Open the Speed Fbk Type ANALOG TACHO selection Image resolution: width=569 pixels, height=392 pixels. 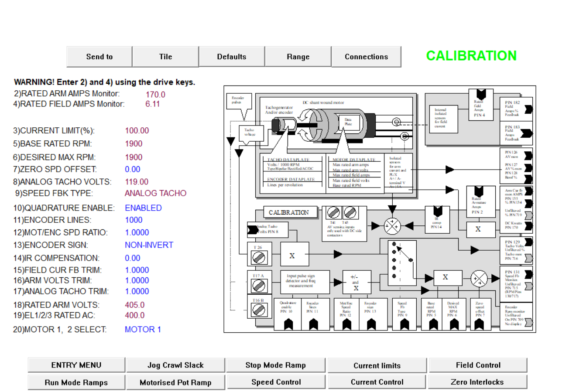(x=155, y=193)
